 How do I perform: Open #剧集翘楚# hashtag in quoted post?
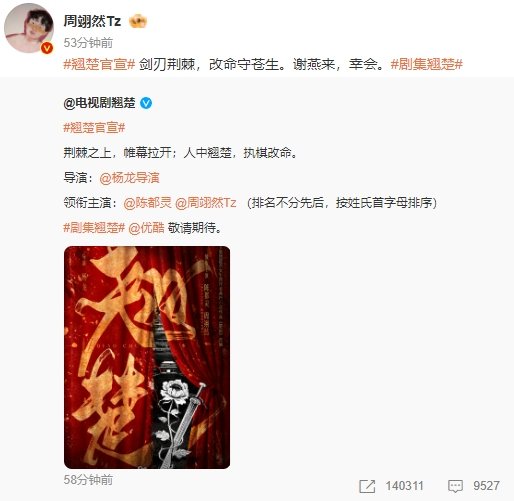point(94,228)
